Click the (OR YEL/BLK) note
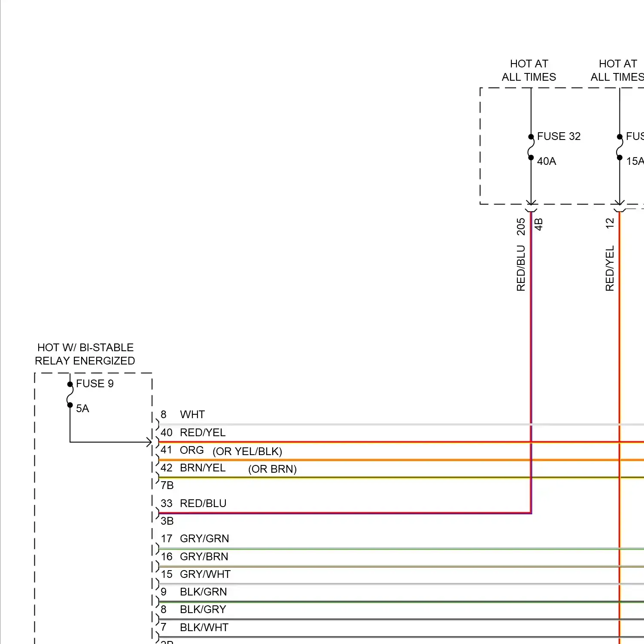This screenshot has width=644, height=644. pyautogui.click(x=247, y=451)
